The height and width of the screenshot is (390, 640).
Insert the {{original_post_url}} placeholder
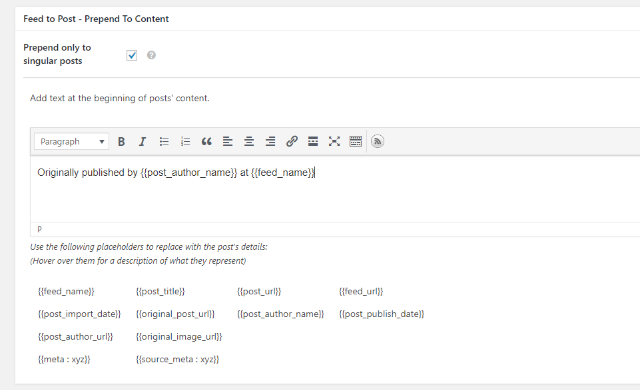(x=176, y=314)
